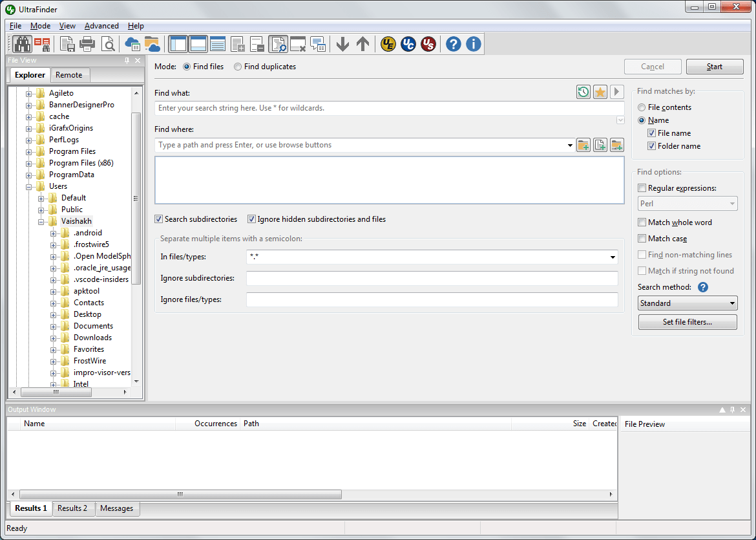Open the Search method Standard dropdown
756x540 pixels.
click(x=688, y=303)
